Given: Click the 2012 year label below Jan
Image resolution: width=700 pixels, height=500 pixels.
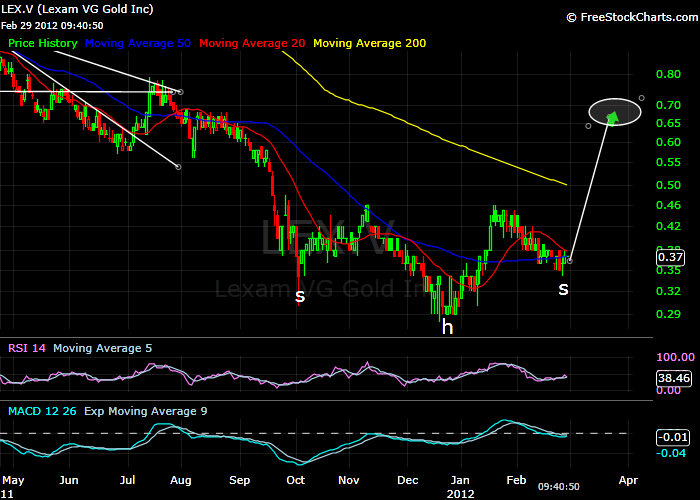Looking at the screenshot, I should (x=461, y=494).
